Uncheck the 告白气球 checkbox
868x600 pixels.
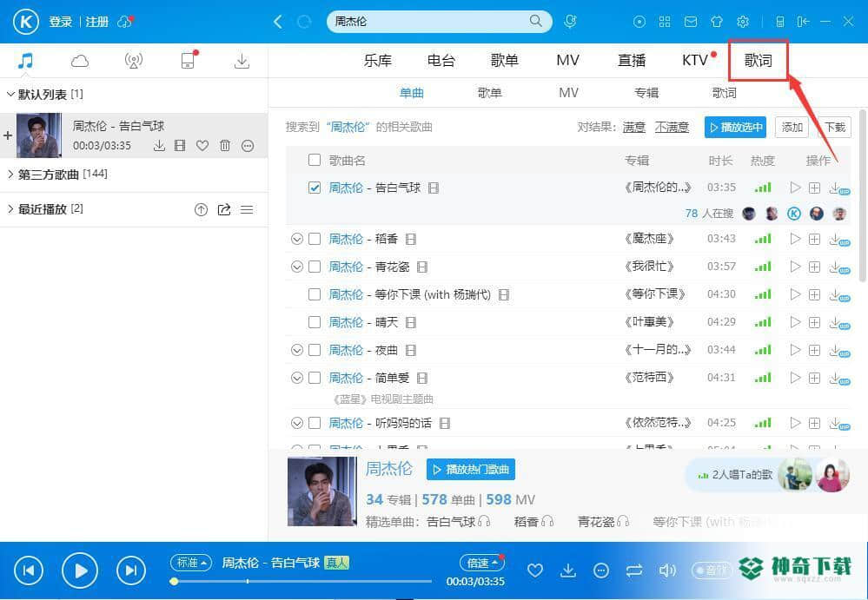tap(315, 188)
